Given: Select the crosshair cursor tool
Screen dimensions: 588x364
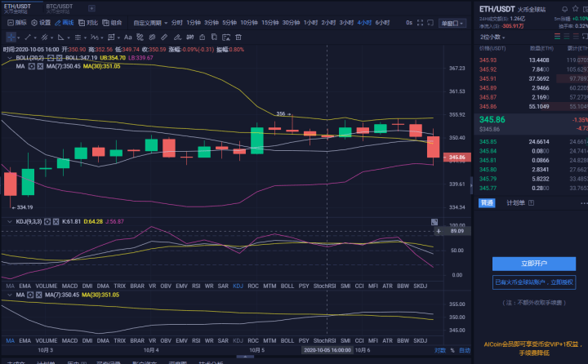Looking at the screenshot, I should tap(11, 37).
